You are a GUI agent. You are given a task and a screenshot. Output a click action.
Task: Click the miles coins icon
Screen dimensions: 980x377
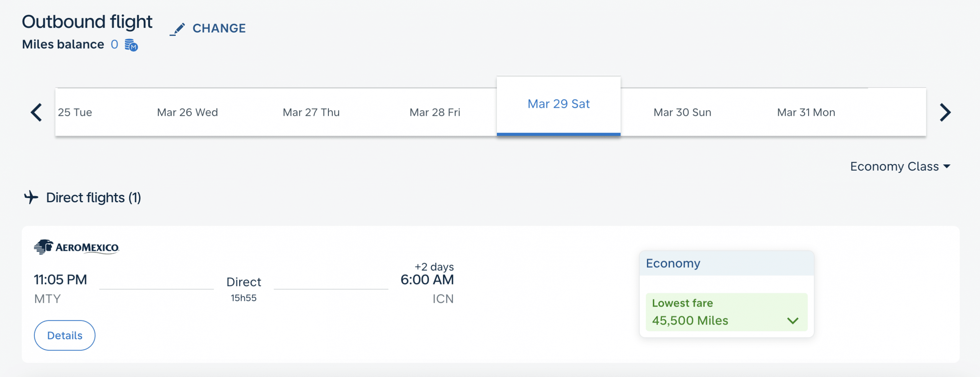tap(131, 45)
